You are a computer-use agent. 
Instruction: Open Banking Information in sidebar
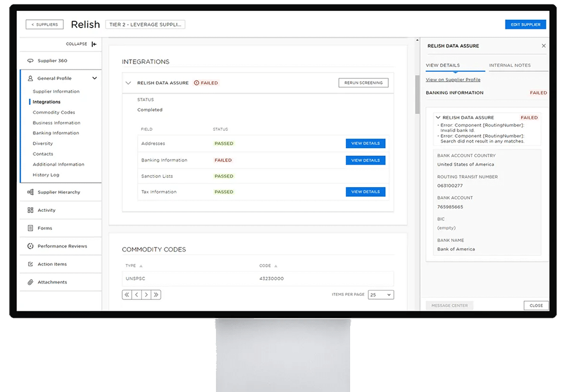(56, 133)
